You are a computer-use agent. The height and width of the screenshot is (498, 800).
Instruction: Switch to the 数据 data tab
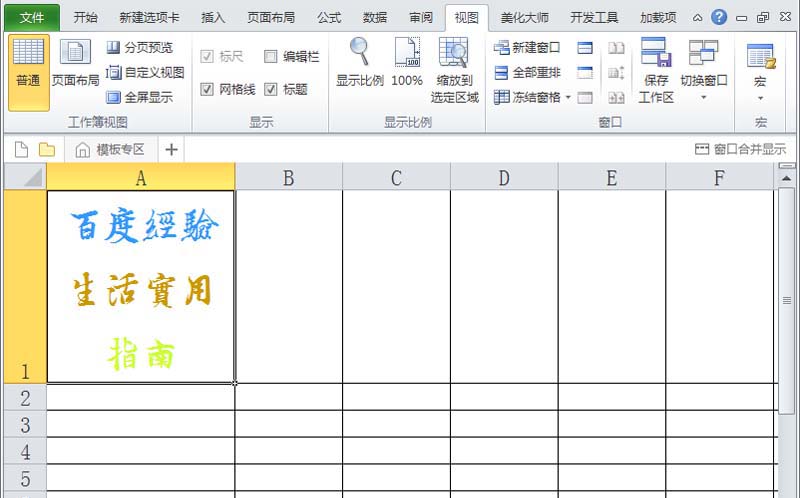[375, 18]
